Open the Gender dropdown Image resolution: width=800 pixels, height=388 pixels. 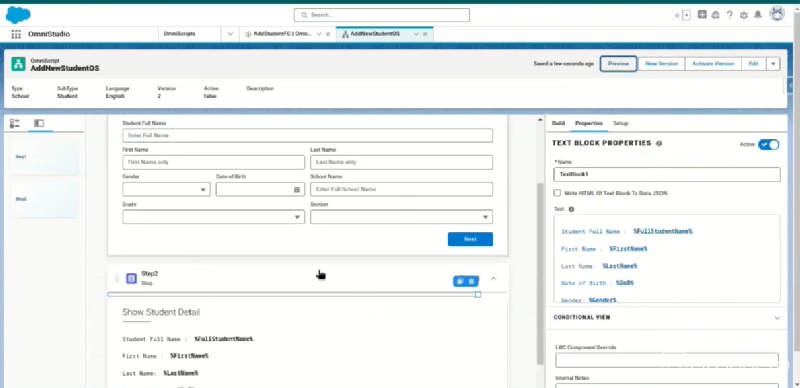(166, 189)
